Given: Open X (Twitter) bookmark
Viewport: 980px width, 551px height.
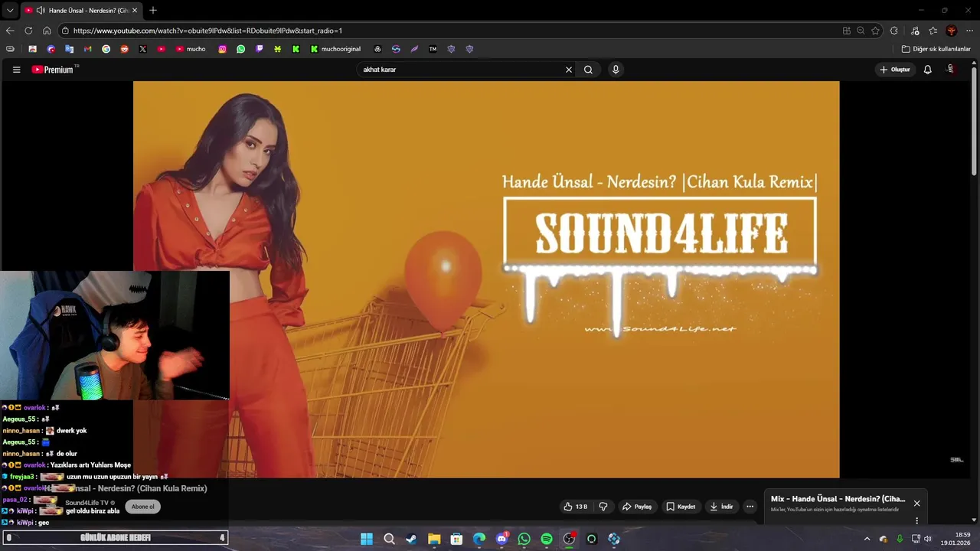Looking at the screenshot, I should click(142, 49).
